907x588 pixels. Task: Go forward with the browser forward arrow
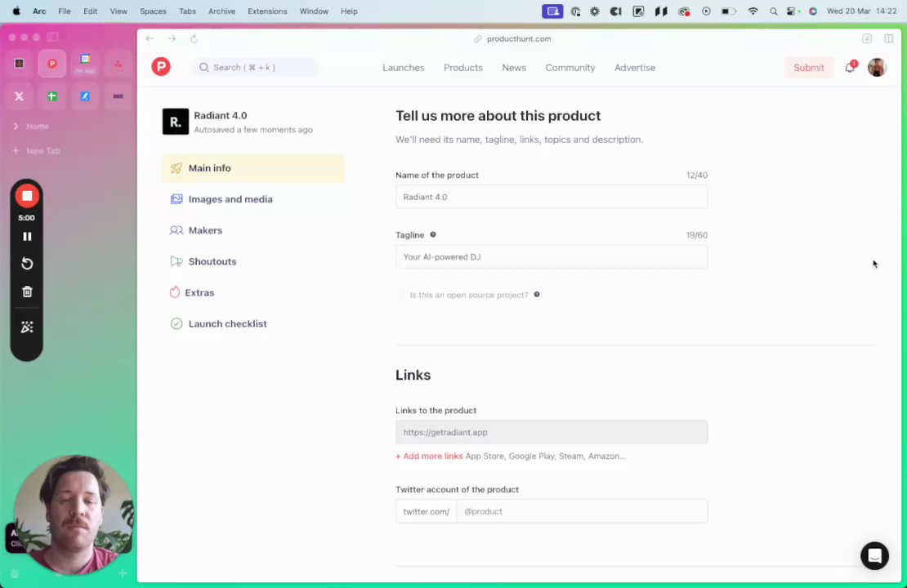172,38
